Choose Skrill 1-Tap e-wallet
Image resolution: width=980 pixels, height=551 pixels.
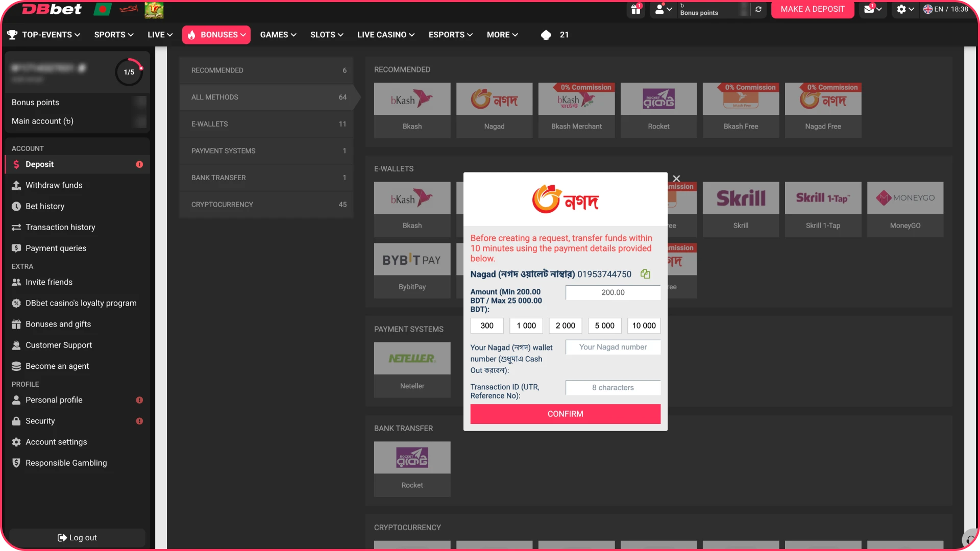(x=823, y=209)
